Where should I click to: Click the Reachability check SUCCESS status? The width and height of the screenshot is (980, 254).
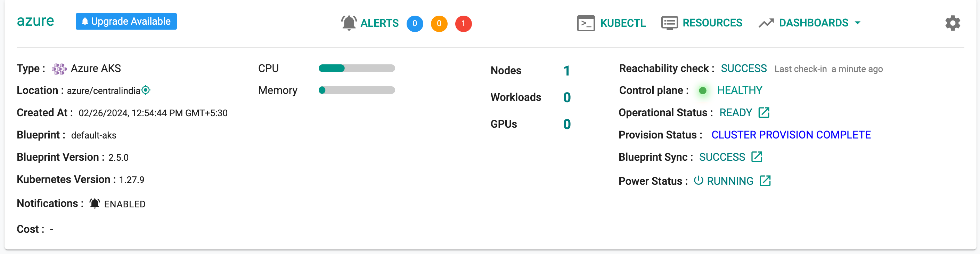[x=743, y=69]
